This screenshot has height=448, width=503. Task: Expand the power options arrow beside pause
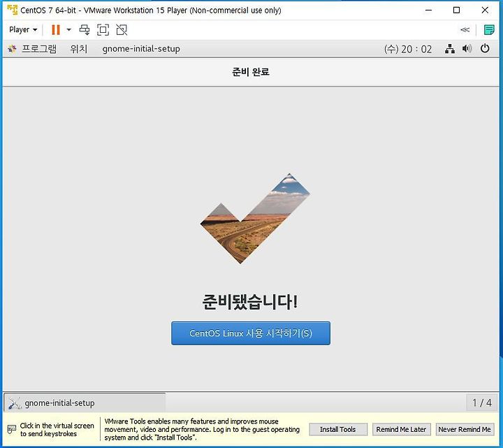68,30
